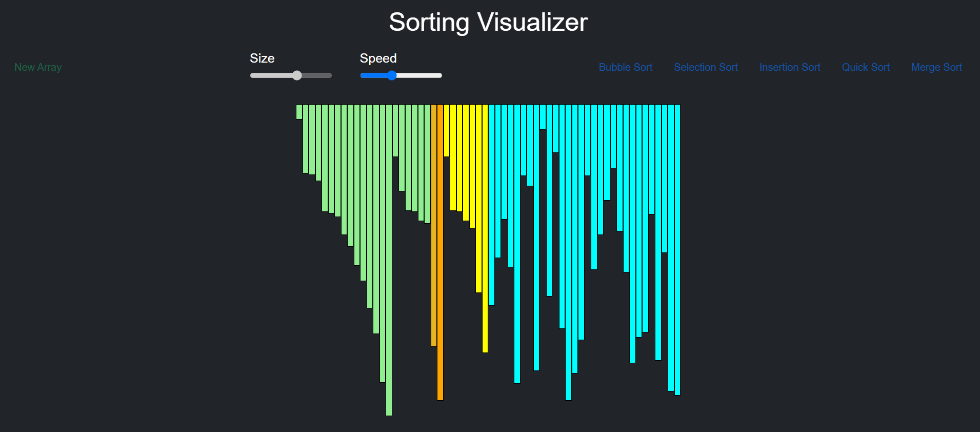The height and width of the screenshot is (432, 980).
Task: Run Selection Sort
Action: click(x=706, y=67)
